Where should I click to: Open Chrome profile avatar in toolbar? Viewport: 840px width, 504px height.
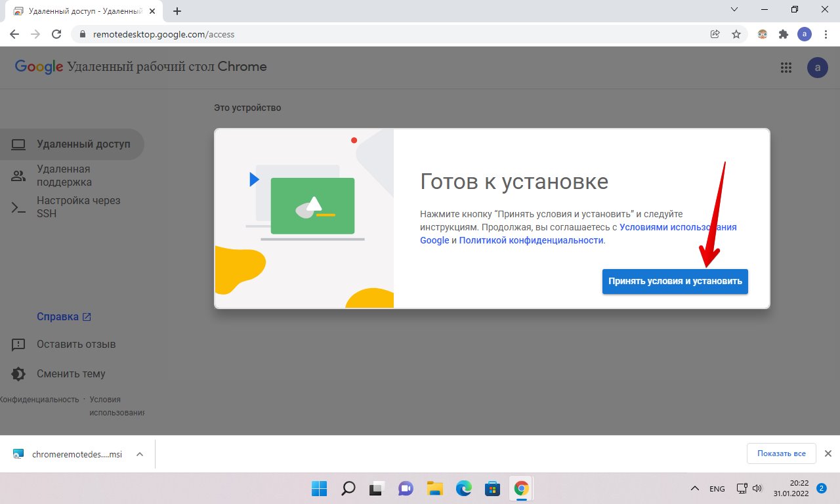point(805,34)
